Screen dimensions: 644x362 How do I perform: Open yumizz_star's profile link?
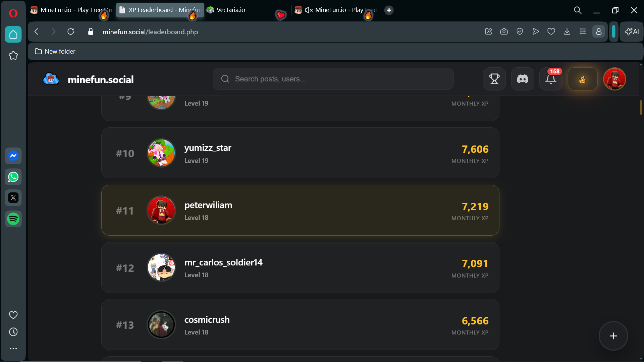coord(208,148)
